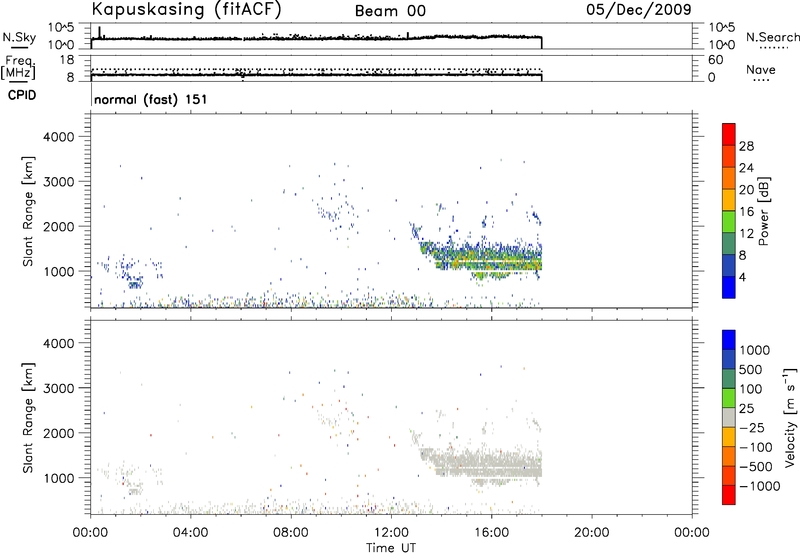Click the gray band of velocity color bar
Viewport: 800px width, 554px height.
click(729, 418)
